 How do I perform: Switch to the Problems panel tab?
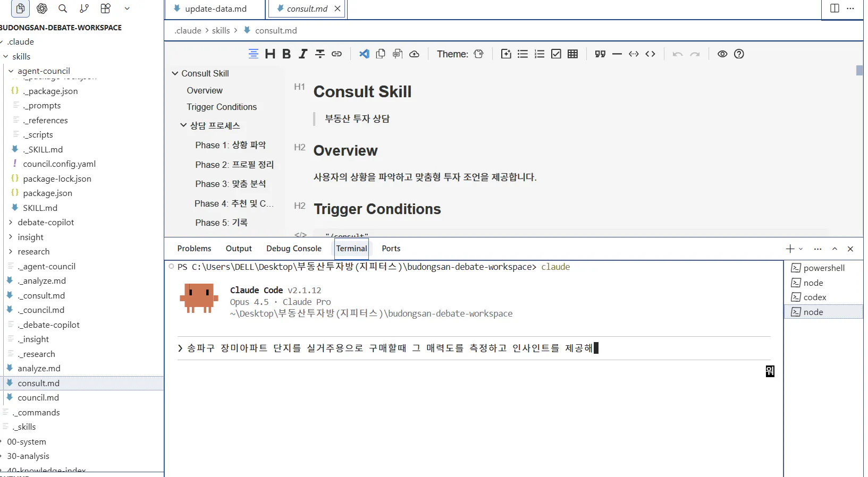pos(194,248)
